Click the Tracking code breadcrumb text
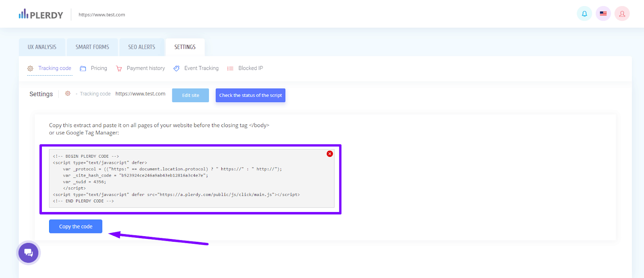 tap(95, 94)
